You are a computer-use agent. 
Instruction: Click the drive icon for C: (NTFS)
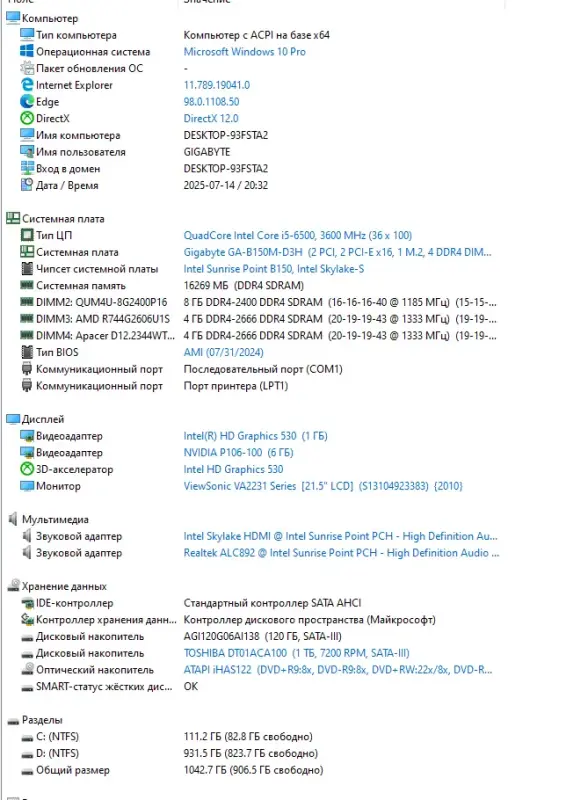point(27,737)
